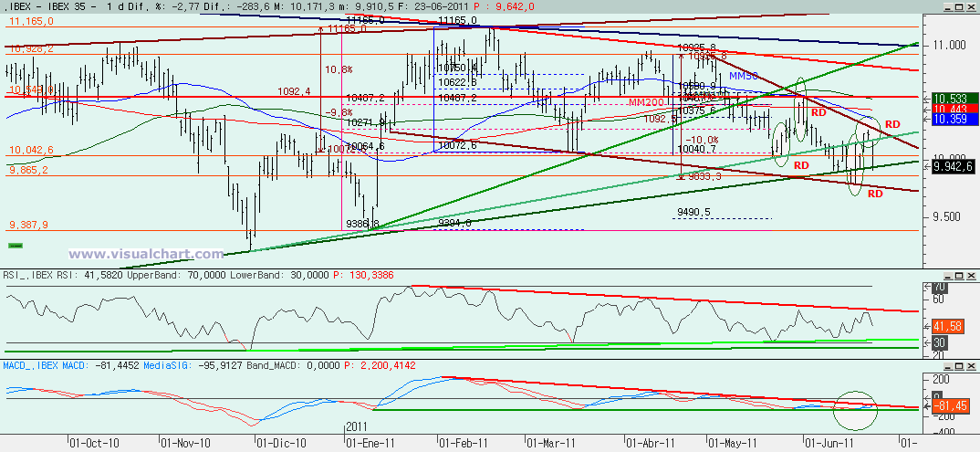Click the orange 41,58 RSI value label
The width and height of the screenshot is (980, 452).
tap(949, 326)
